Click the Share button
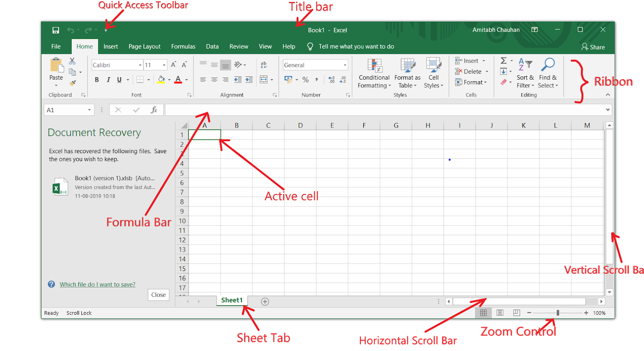The width and height of the screenshot is (644, 351). pos(593,47)
